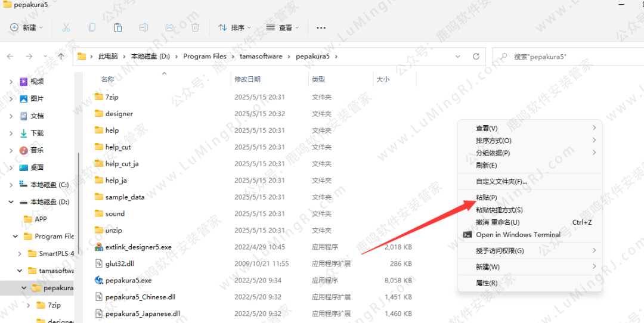Click the 修改日期 column header
The image size is (644, 323).
pos(247,79)
